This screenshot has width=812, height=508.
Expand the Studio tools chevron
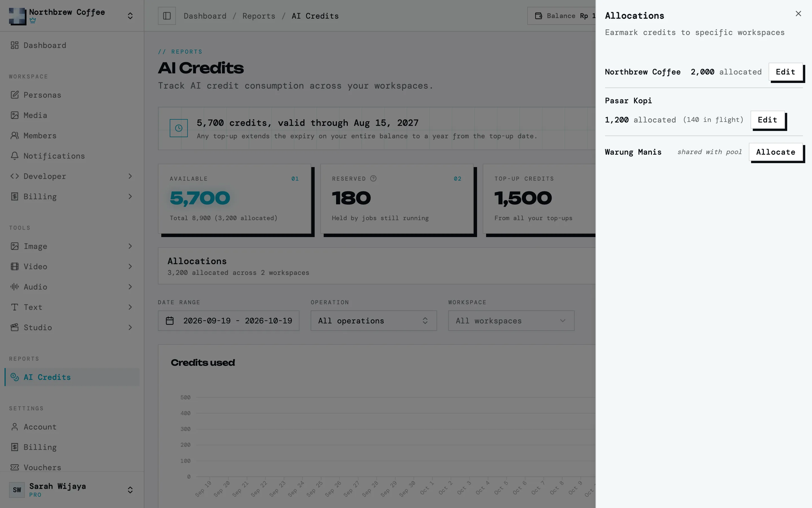130,327
